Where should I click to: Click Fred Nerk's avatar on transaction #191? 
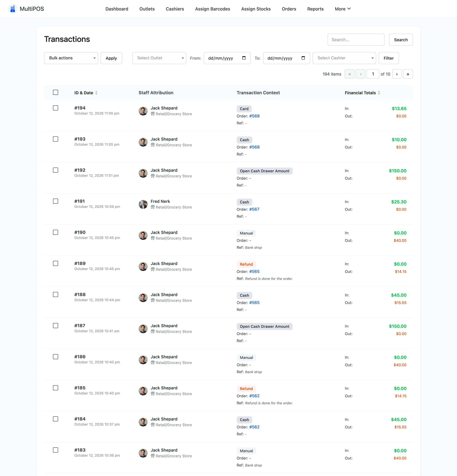click(143, 204)
